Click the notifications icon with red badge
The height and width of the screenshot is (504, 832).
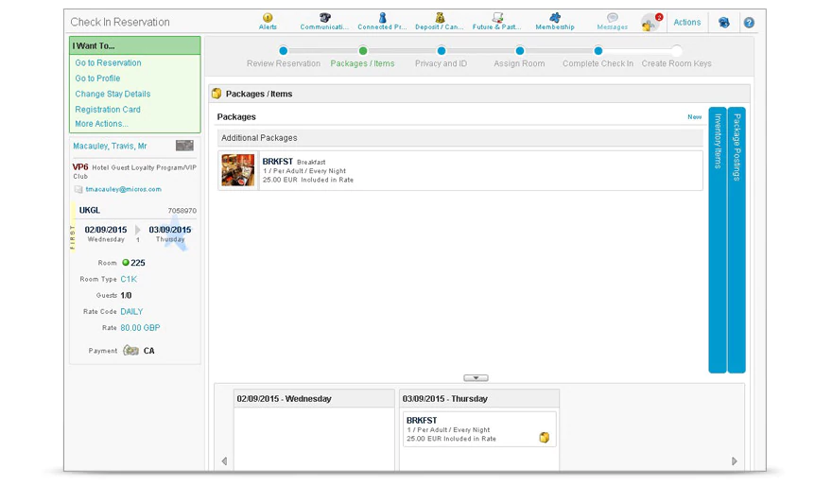pyautogui.click(x=650, y=23)
